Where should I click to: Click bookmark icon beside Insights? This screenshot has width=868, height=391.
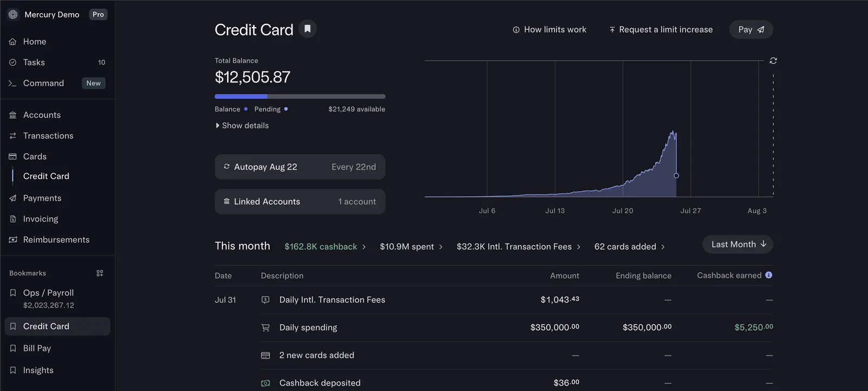tap(13, 370)
